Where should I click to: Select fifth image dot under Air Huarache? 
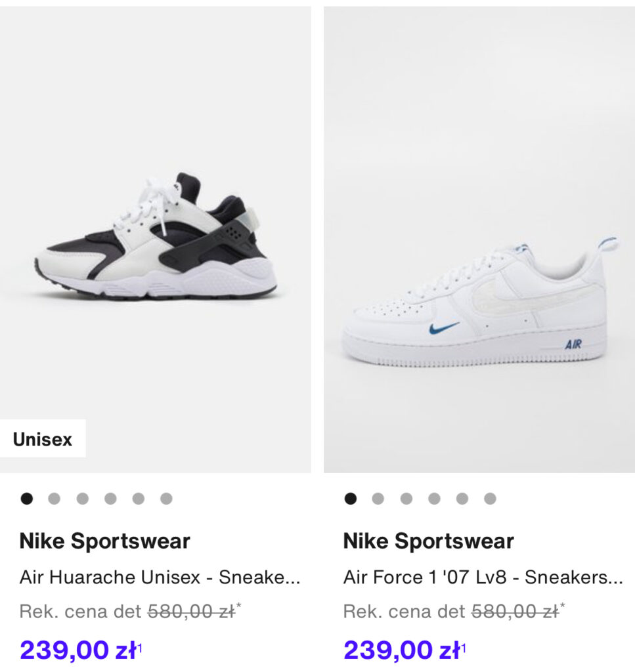click(138, 499)
